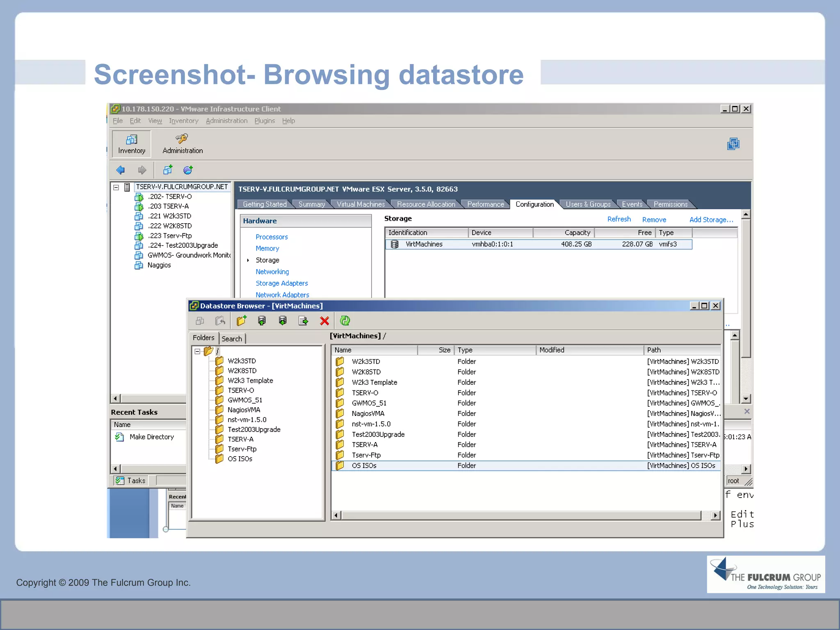Click the VirtMachines datastore disk icon
The image size is (840, 630).
[395, 244]
